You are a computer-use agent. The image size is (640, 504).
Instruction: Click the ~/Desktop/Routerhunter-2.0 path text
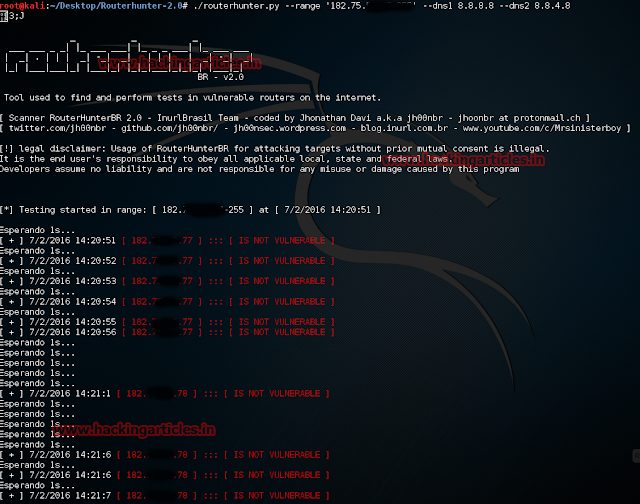click(x=118, y=6)
